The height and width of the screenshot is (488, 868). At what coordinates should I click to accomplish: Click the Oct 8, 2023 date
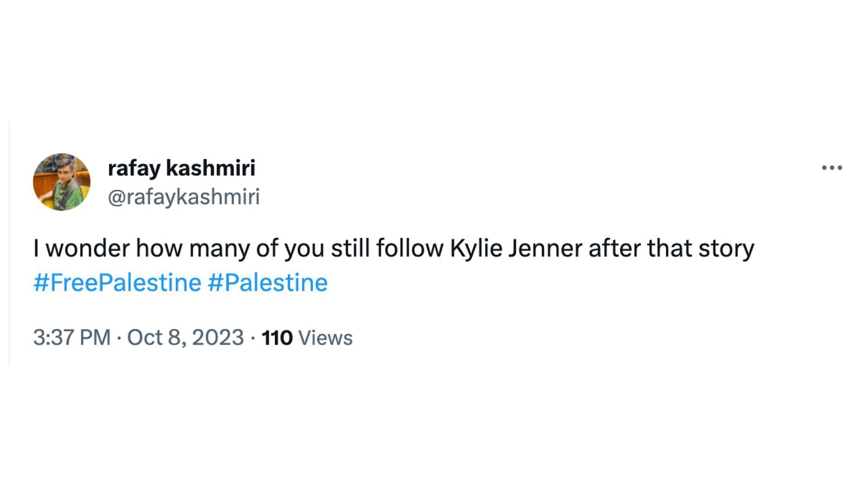point(185,338)
